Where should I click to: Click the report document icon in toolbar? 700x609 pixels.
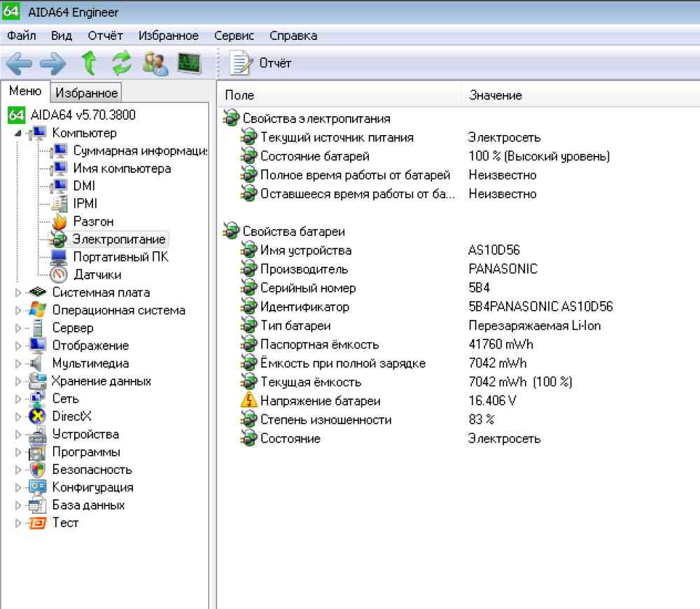241,63
